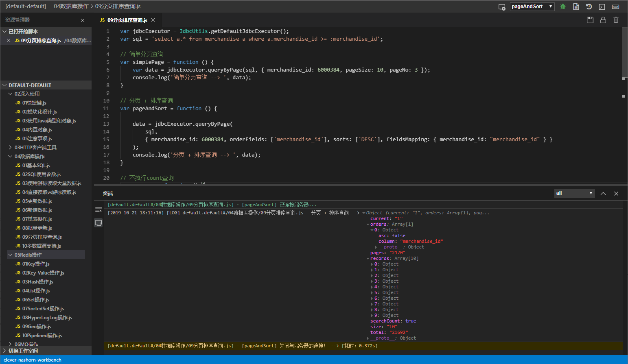The height and width of the screenshot is (364, 628).
Task: Open the terminal prompt icon in toolbar
Action: (x=602, y=7)
